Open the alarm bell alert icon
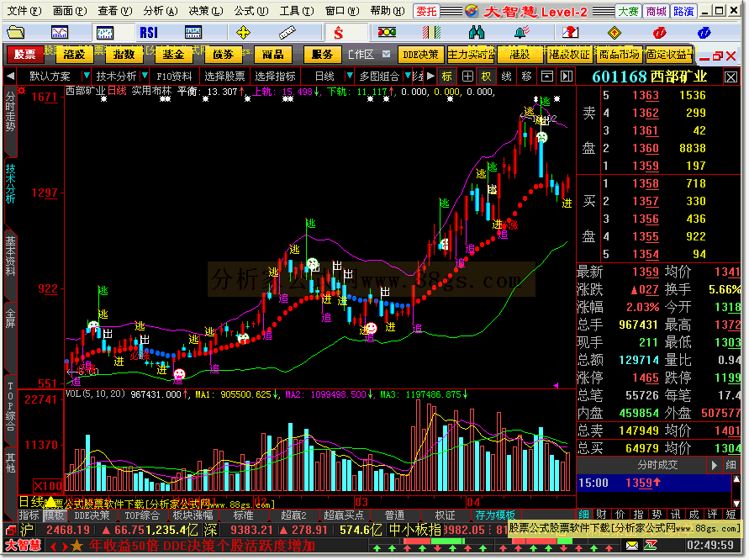The image size is (749, 560). [522, 33]
